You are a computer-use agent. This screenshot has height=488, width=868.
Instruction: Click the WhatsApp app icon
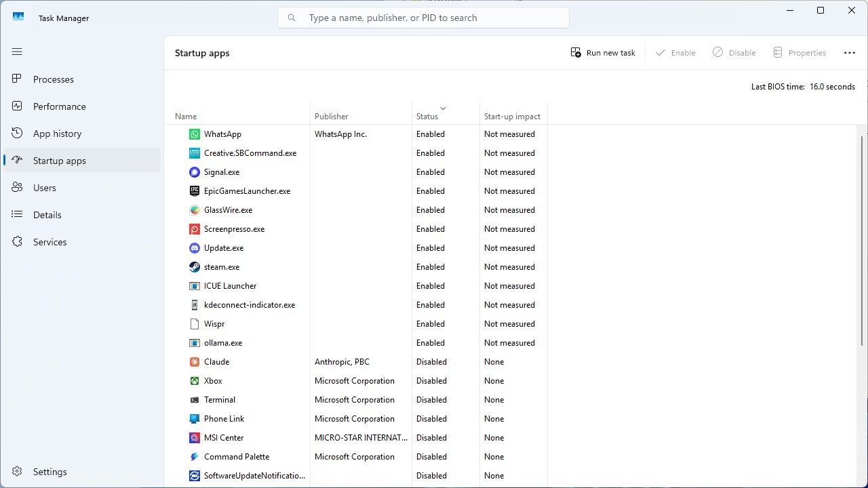point(195,134)
